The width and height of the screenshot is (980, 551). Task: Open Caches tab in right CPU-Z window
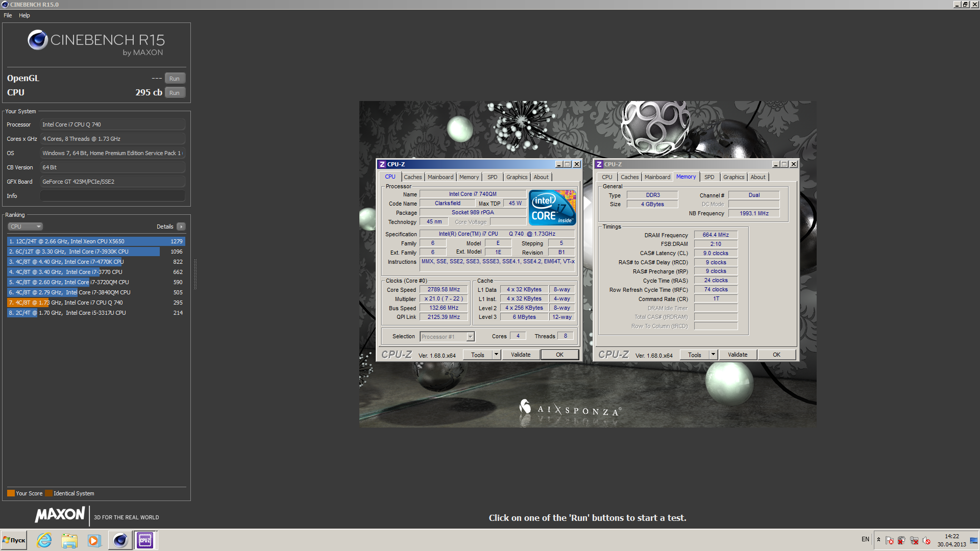coord(630,177)
